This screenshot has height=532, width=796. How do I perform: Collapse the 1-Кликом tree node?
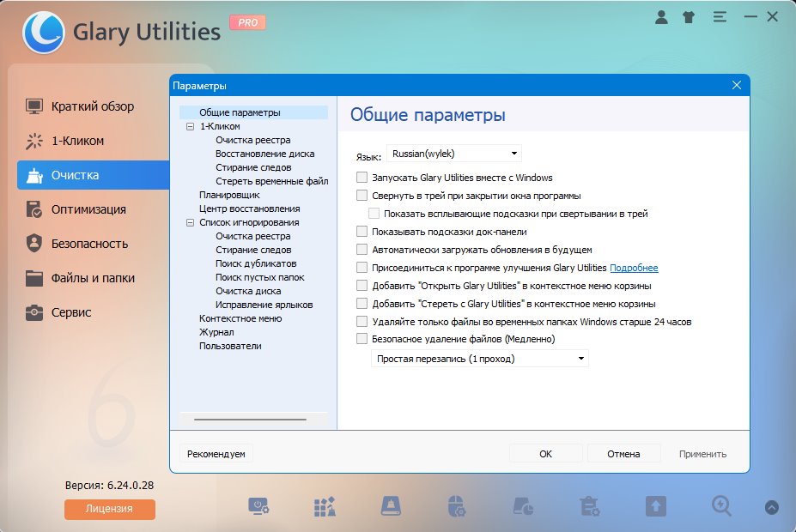(191, 126)
